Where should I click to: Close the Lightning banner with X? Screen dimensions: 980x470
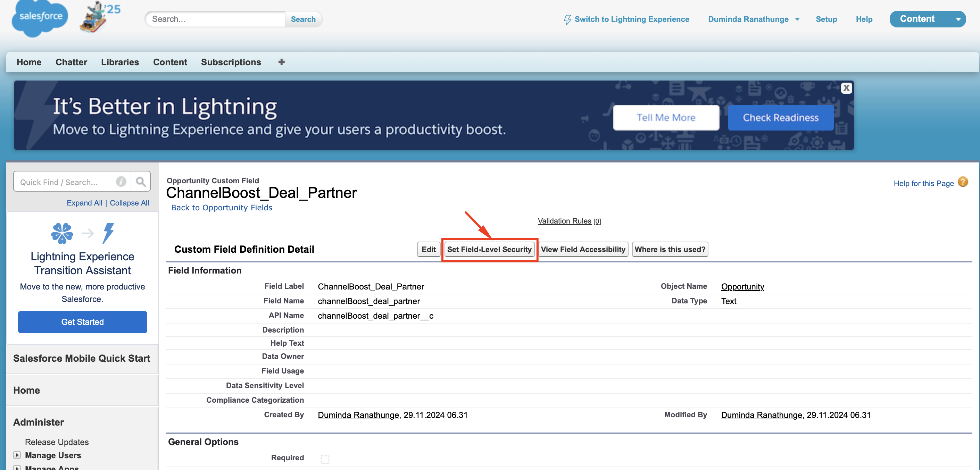pyautogui.click(x=846, y=88)
